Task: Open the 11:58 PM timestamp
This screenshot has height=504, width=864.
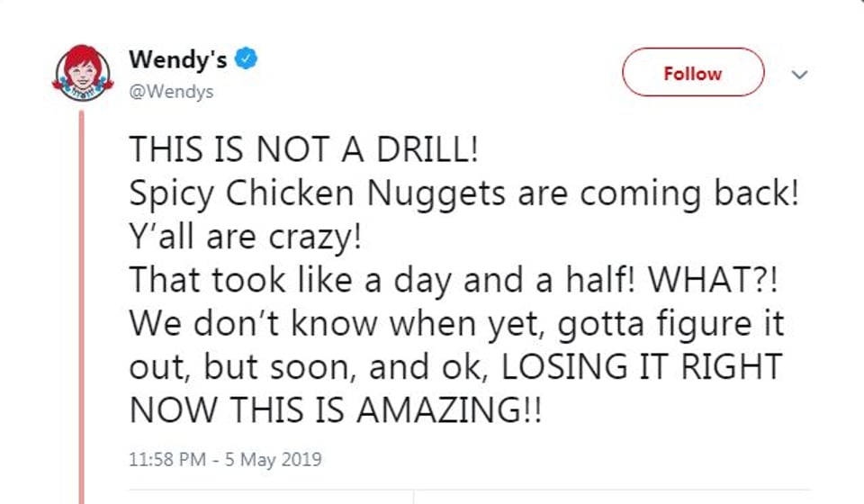Action: [x=168, y=460]
